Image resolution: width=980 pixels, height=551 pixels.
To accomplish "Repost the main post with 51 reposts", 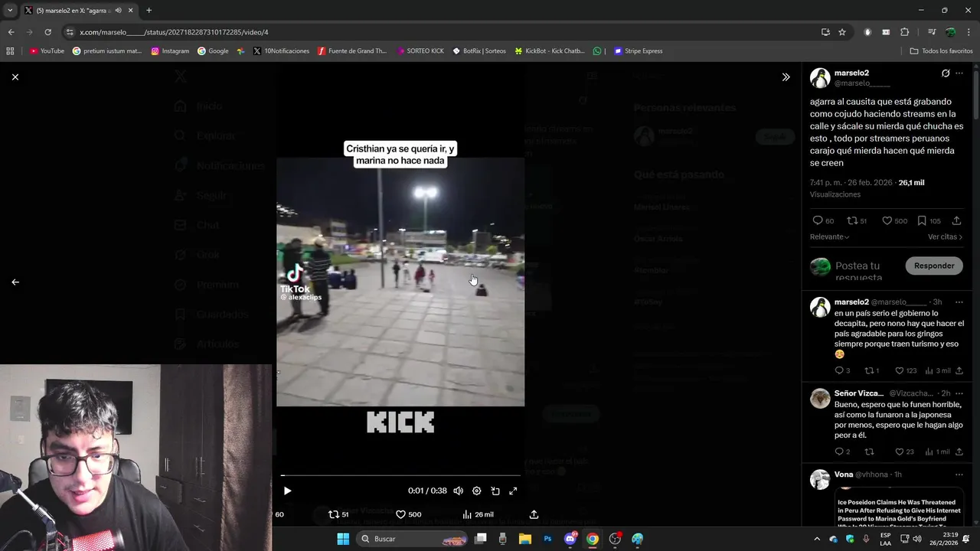I will (856, 220).
